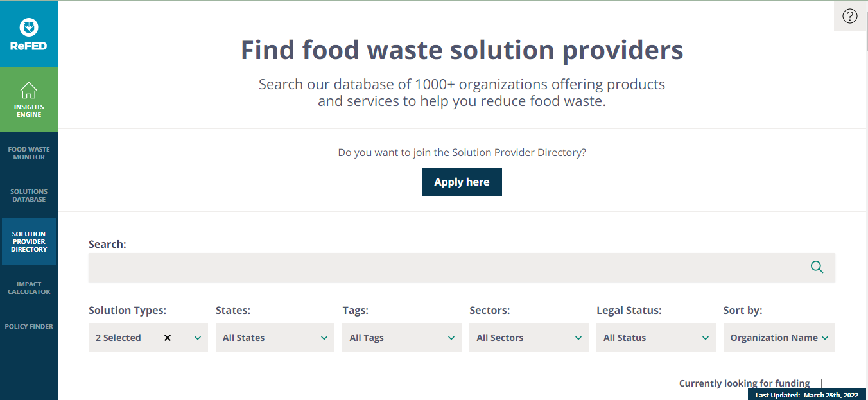The image size is (868, 400).
Task: Click the Last Updated date banner
Action: (x=806, y=395)
